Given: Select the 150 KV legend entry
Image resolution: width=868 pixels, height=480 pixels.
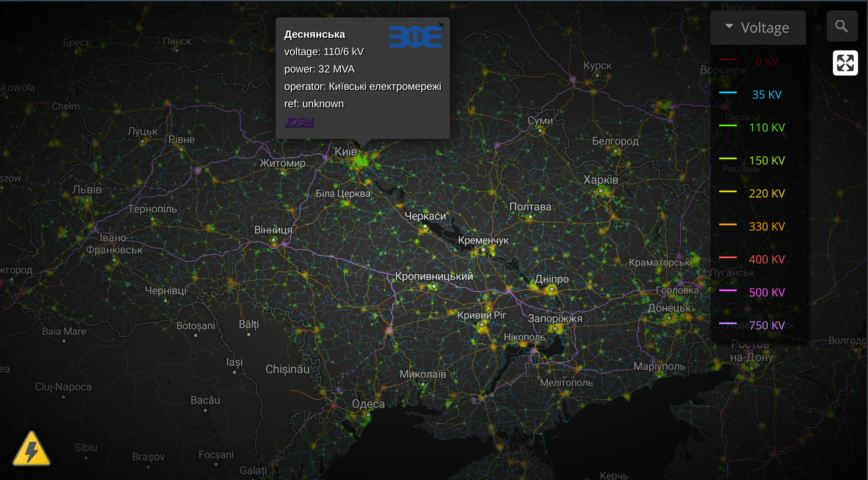Looking at the screenshot, I should 766,161.
